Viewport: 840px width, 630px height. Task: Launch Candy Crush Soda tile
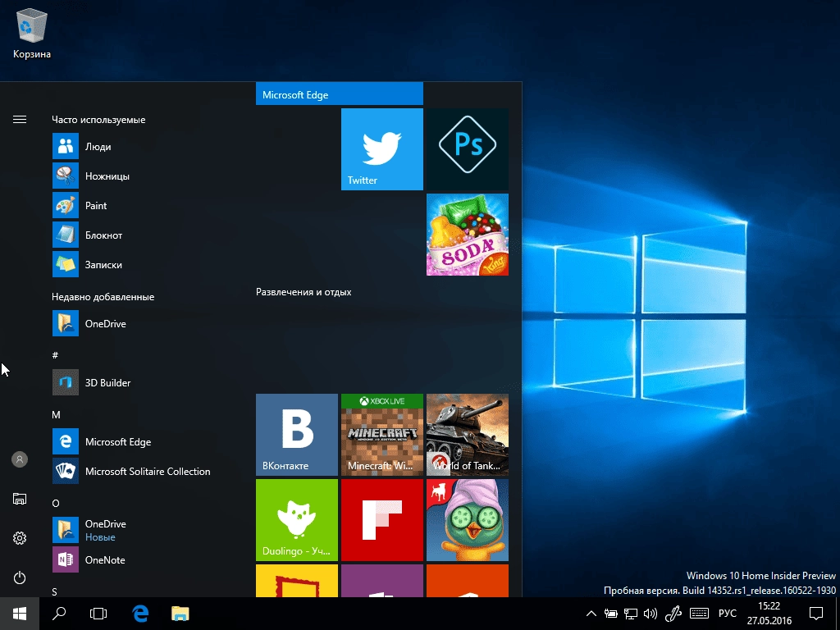(x=467, y=235)
